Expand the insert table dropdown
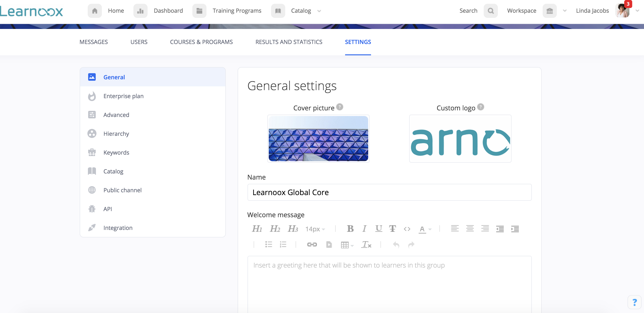Screen dimensions: 644x313 (347, 245)
